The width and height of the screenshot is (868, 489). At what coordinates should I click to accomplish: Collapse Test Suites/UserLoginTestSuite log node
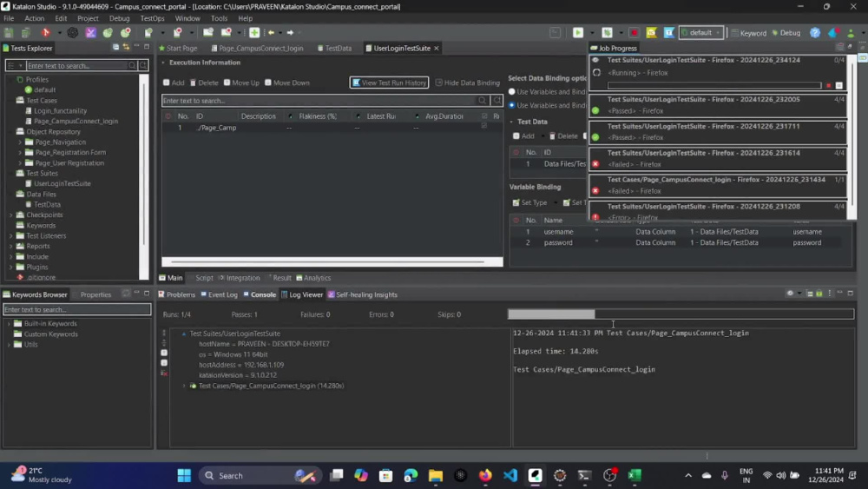[184, 334]
